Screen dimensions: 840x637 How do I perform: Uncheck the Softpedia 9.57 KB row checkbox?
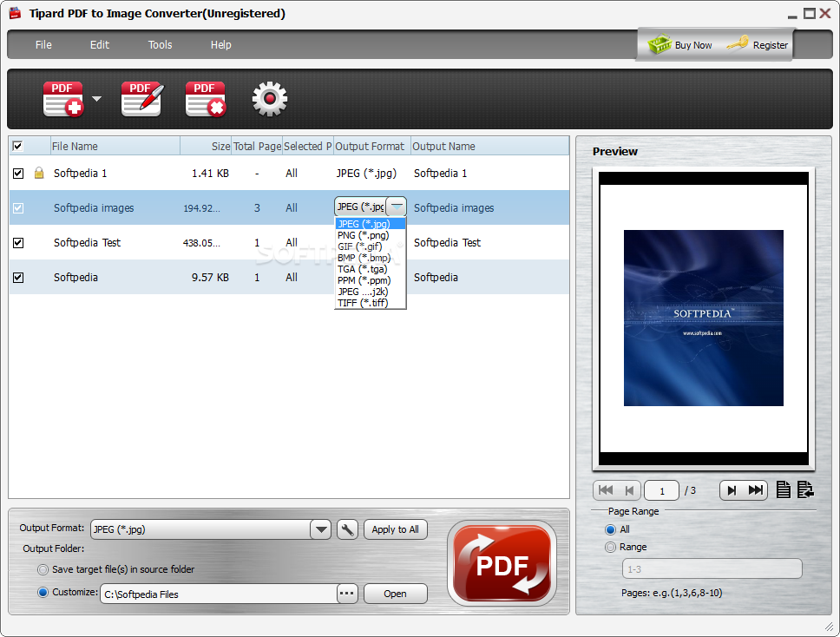click(x=18, y=278)
